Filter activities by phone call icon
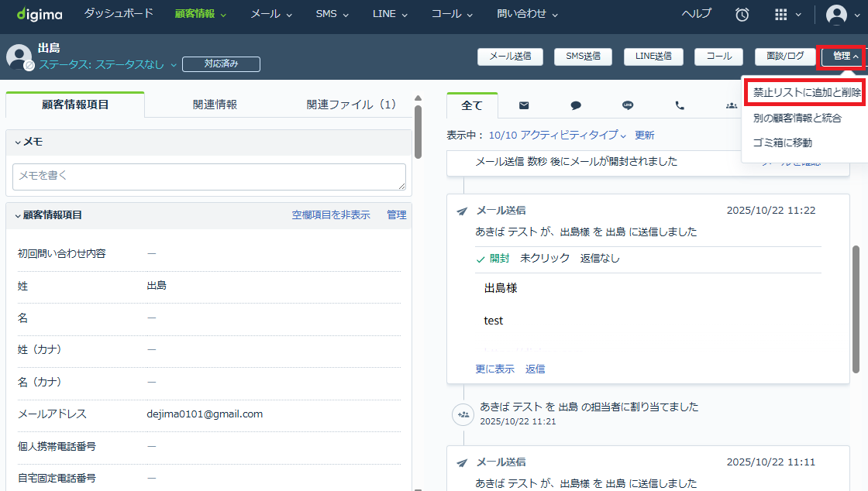The image size is (868, 491). coord(679,105)
